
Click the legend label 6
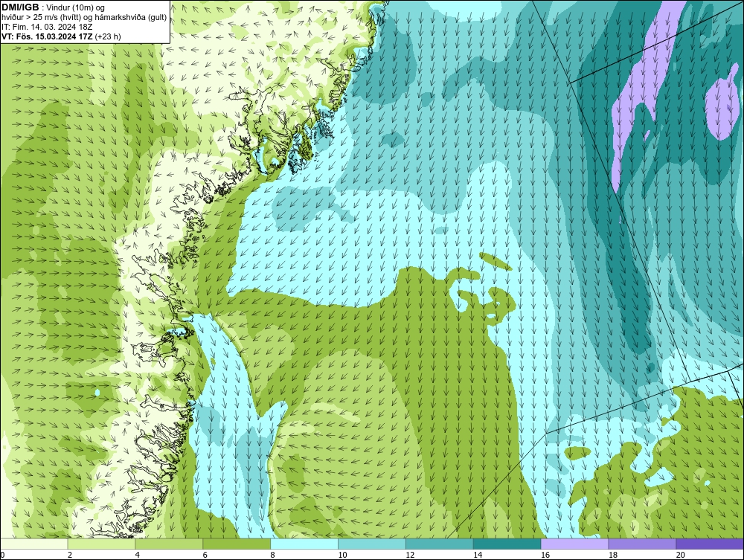coord(205,555)
